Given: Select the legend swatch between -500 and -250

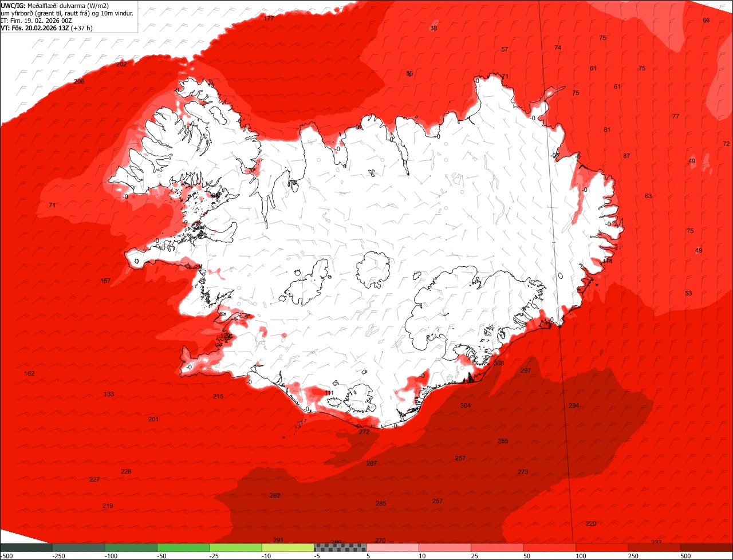Looking at the screenshot, I should [26, 547].
